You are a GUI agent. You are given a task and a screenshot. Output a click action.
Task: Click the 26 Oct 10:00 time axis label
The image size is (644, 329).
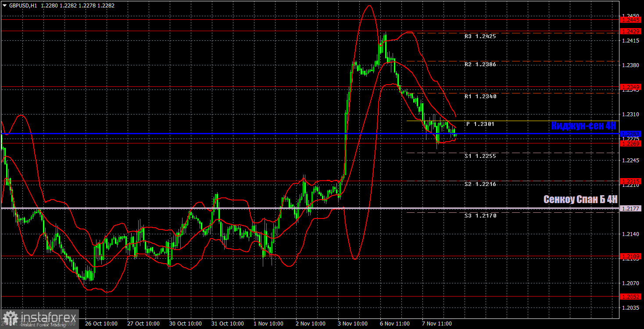(x=101, y=324)
